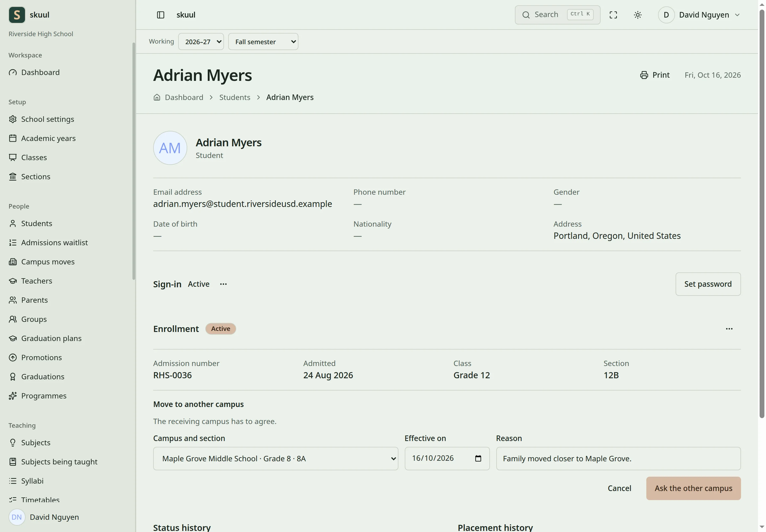The image size is (766, 532).
Task: Click the Programmes sparkle icon
Action: pyautogui.click(x=13, y=396)
